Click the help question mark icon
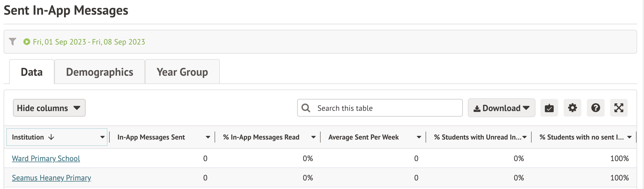 (595, 108)
